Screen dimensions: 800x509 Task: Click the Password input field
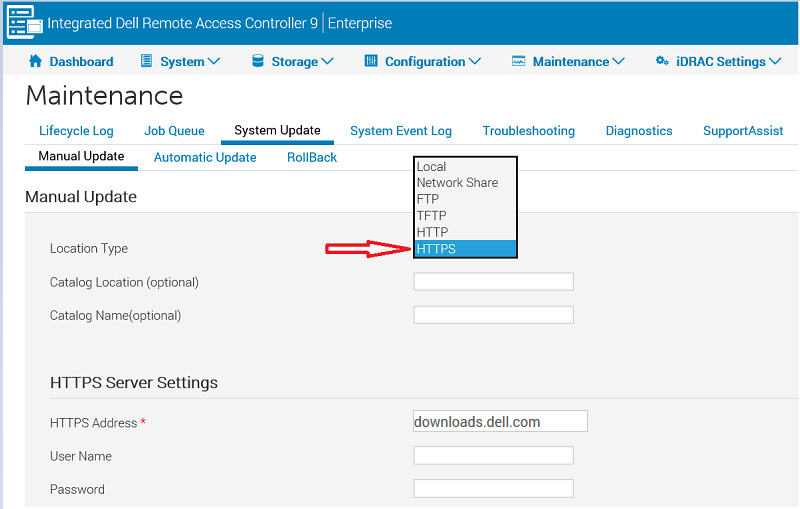tap(493, 489)
